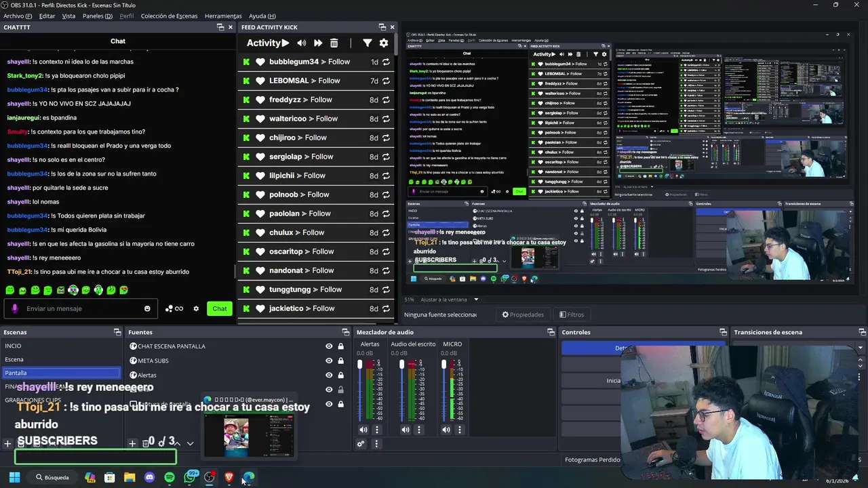Image resolution: width=868 pixels, height=488 pixels.
Task: Hide Alertas source
Action: 329,375
